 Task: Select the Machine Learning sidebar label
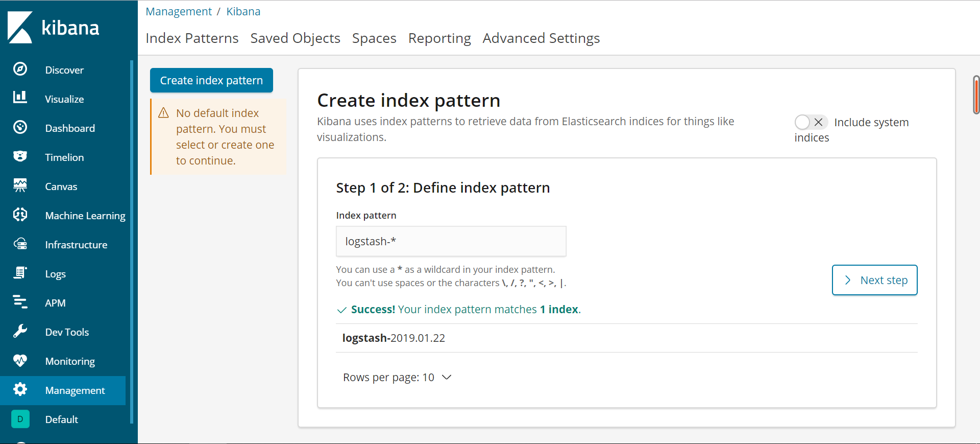pos(85,216)
